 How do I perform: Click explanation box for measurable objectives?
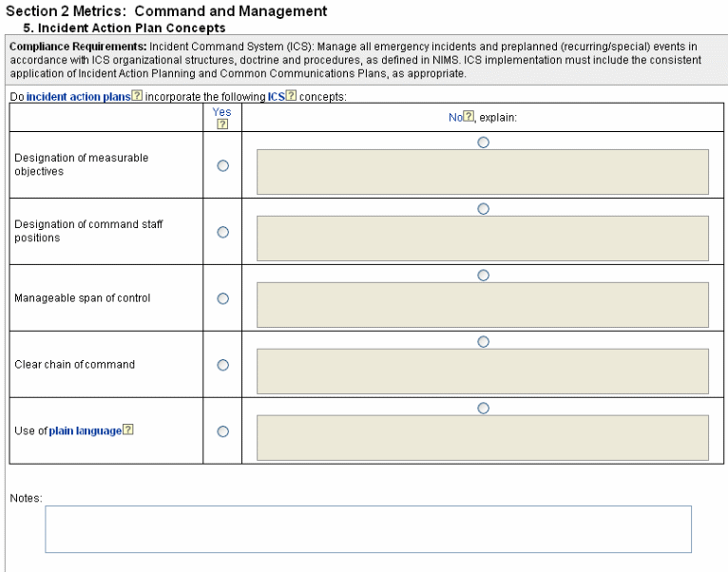pyautogui.click(x=483, y=172)
